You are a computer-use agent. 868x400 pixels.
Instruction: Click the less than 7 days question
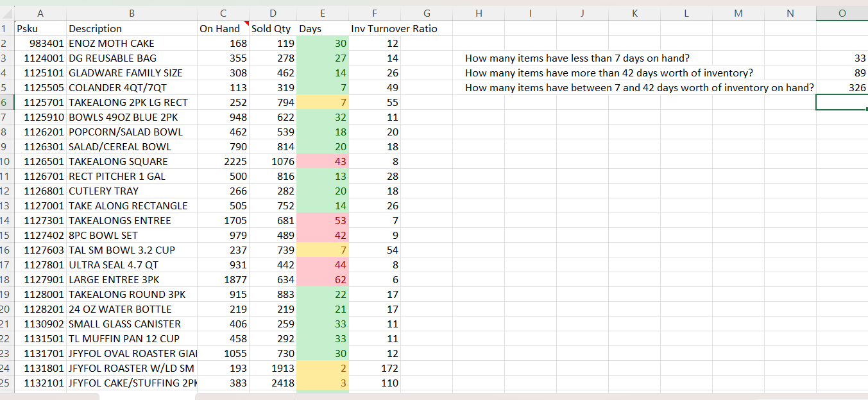point(577,58)
